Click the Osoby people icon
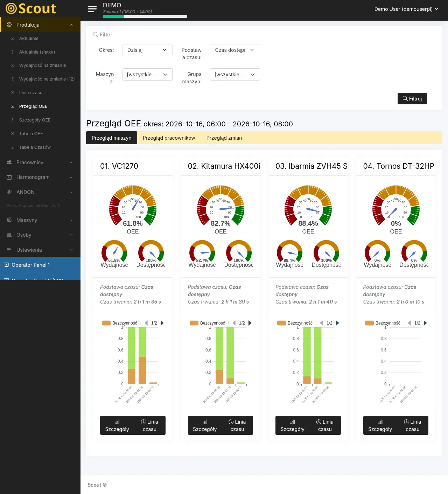This screenshot has width=448, height=494. tap(9, 235)
